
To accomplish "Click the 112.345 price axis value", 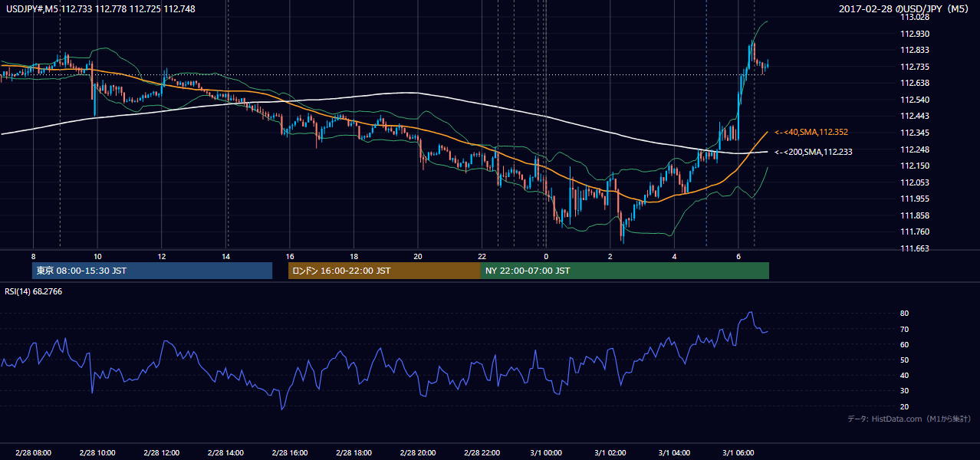I will [x=915, y=133].
